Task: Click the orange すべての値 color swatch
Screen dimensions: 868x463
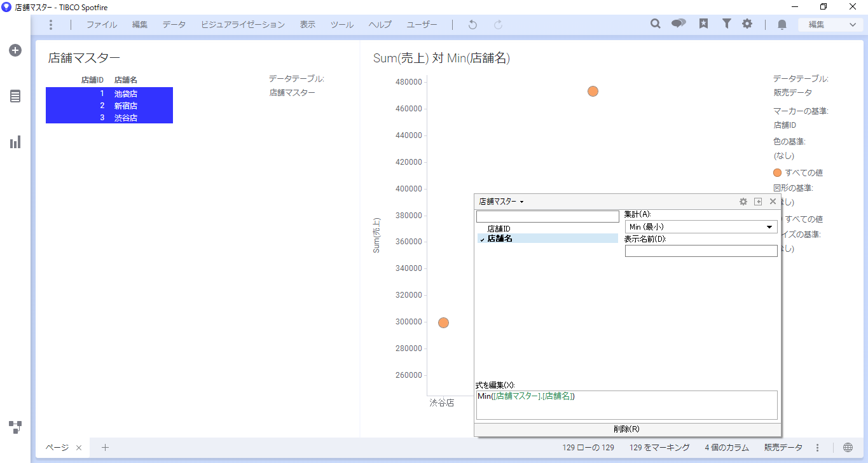Action: pyautogui.click(x=778, y=172)
